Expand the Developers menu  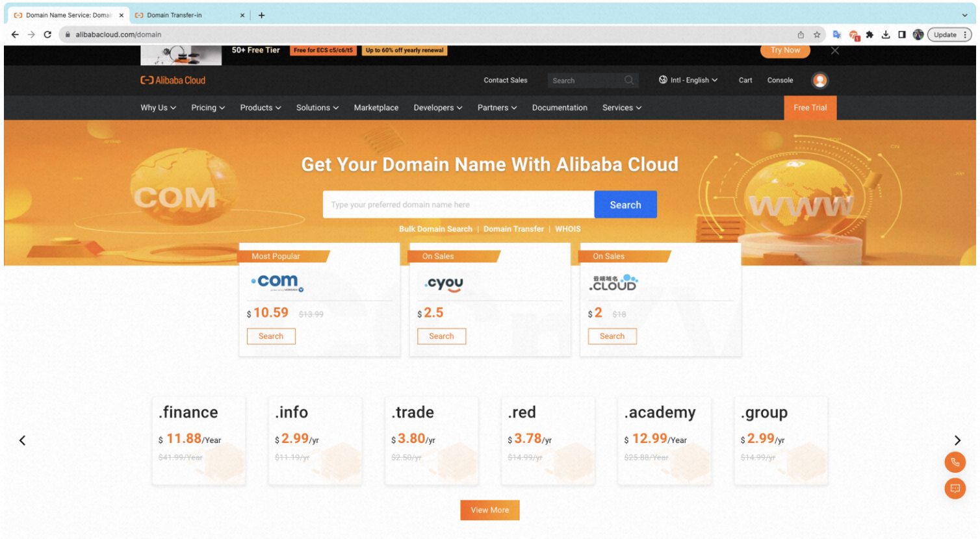(x=438, y=108)
